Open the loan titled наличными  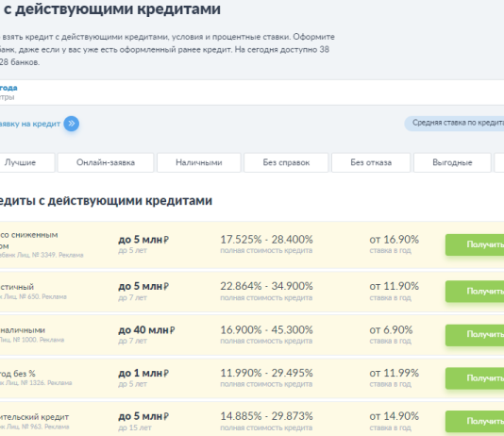click(x=23, y=330)
